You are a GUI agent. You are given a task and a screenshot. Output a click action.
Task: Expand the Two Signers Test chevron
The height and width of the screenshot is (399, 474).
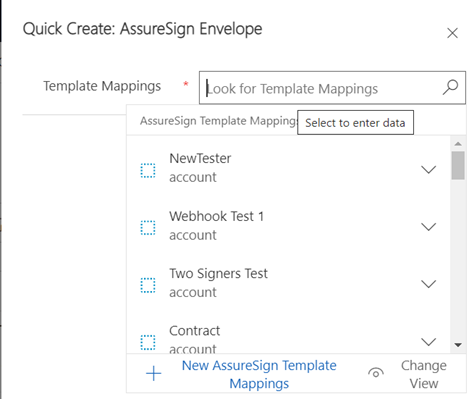pos(429,284)
